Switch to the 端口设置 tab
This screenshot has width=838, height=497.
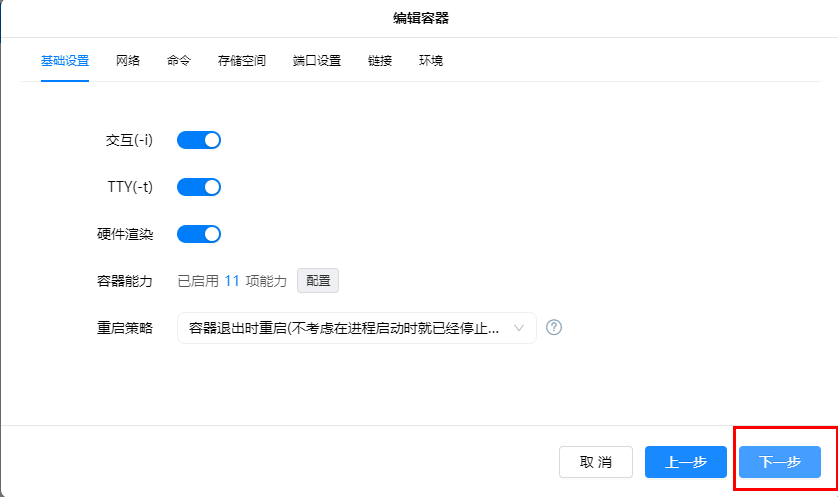[x=317, y=61]
